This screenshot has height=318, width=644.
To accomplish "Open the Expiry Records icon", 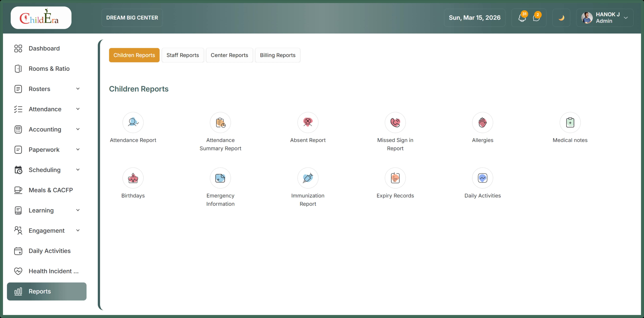I will point(395,178).
